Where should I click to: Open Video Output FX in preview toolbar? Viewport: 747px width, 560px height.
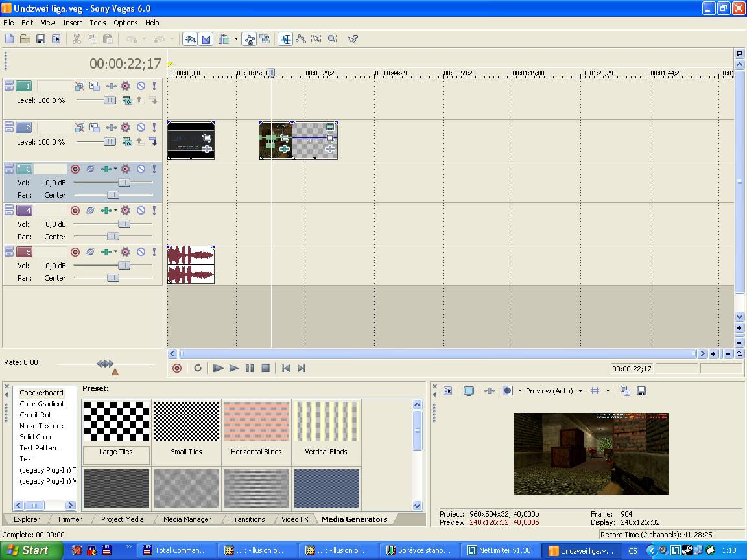click(490, 391)
